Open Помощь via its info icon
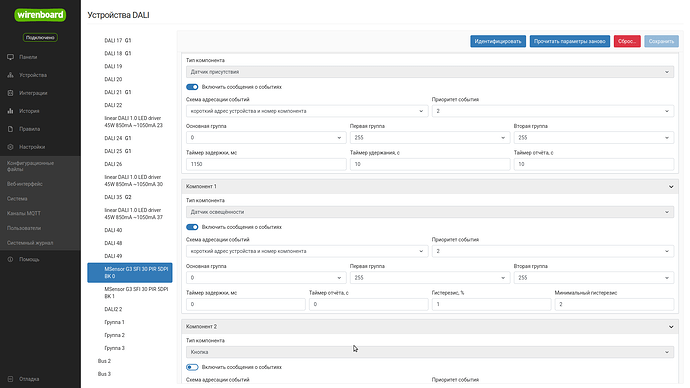The height and width of the screenshot is (388, 690). click(11, 260)
